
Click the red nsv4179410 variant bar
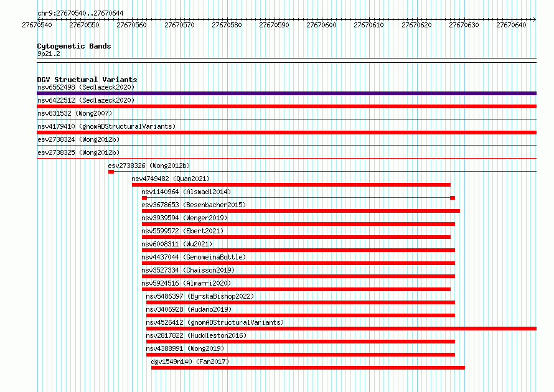pos(286,133)
